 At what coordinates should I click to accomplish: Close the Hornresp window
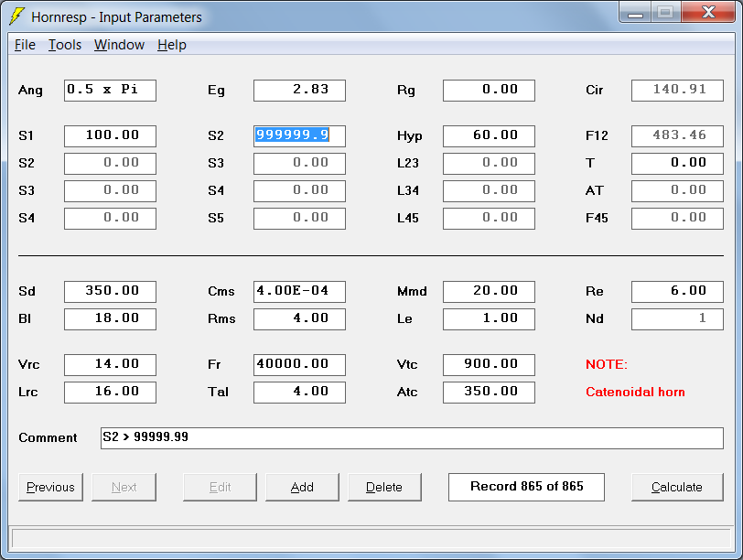pos(708,12)
